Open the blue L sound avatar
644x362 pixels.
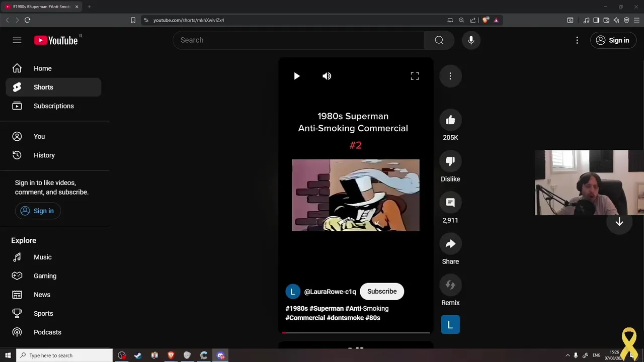click(450, 325)
